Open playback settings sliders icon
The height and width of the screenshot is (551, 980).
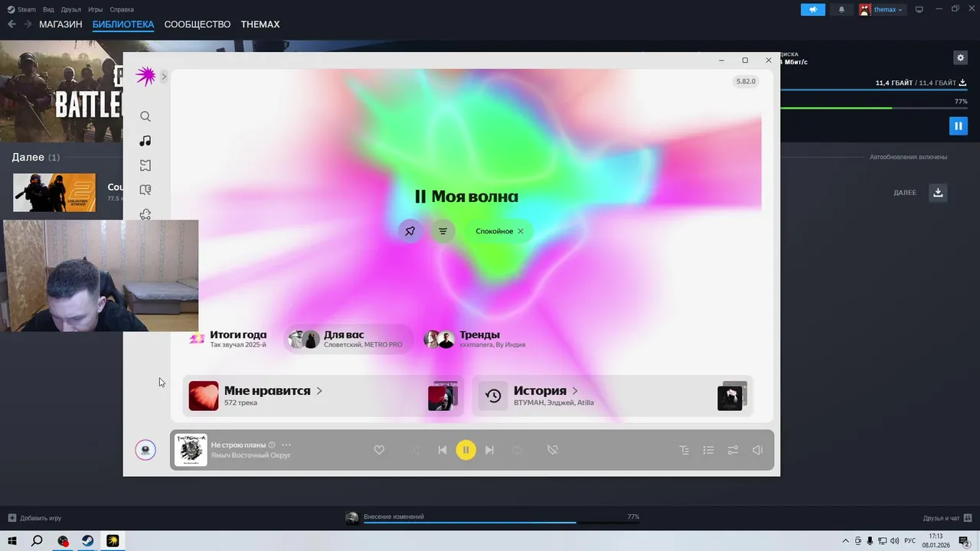tap(733, 450)
